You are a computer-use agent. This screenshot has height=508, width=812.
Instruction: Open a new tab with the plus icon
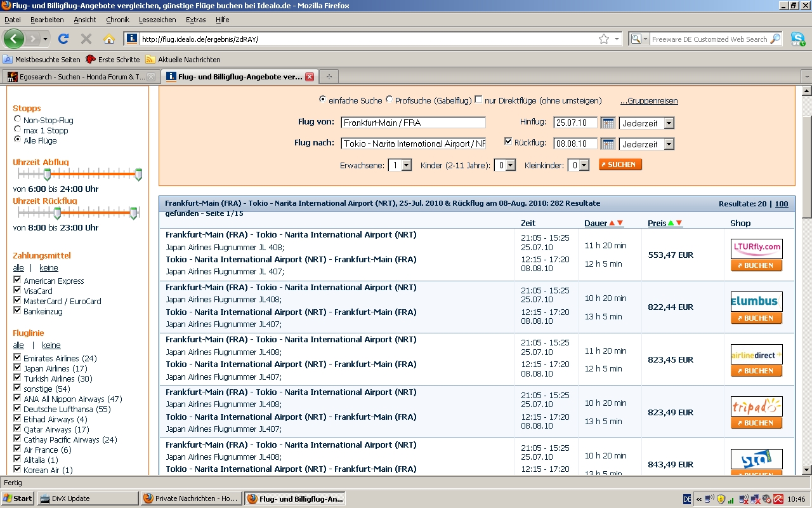[329, 77]
